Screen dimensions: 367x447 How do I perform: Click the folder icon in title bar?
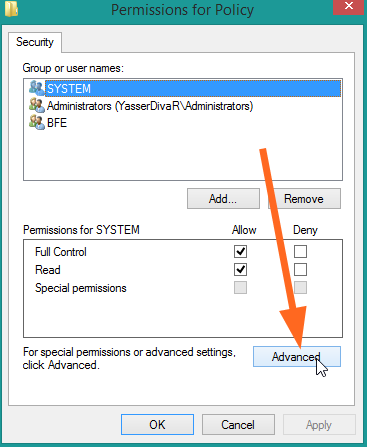[x=11, y=9]
